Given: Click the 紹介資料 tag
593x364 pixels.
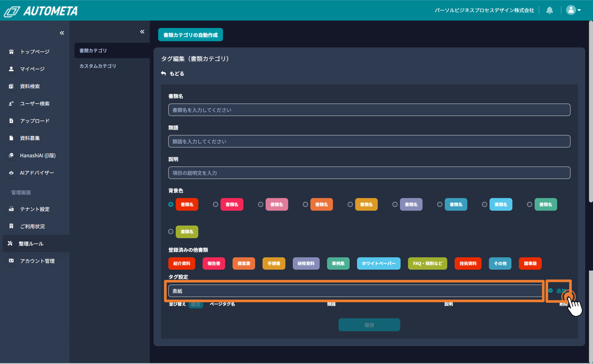Looking at the screenshot, I should 182,263.
